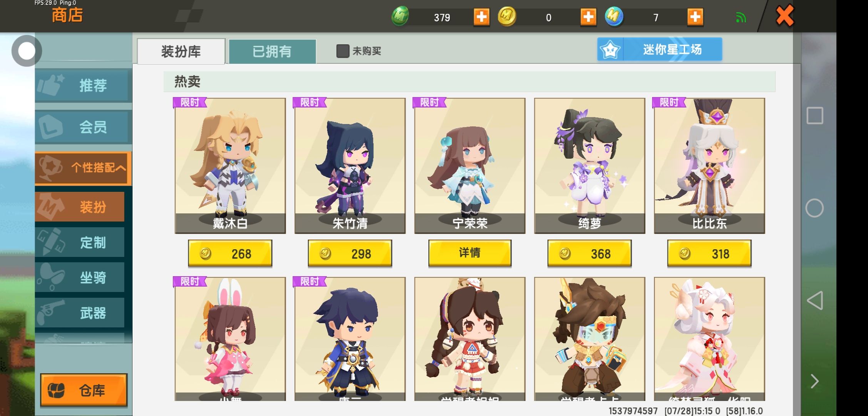The height and width of the screenshot is (416, 868).
Task: Tap the white floating record circle
Action: (x=26, y=51)
